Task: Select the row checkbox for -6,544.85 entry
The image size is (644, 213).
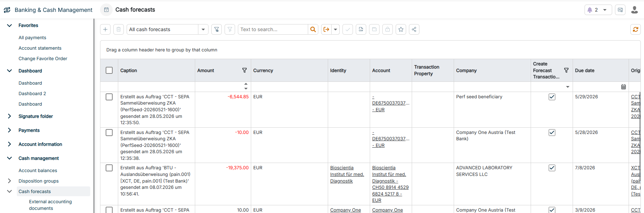Action: click(109, 97)
